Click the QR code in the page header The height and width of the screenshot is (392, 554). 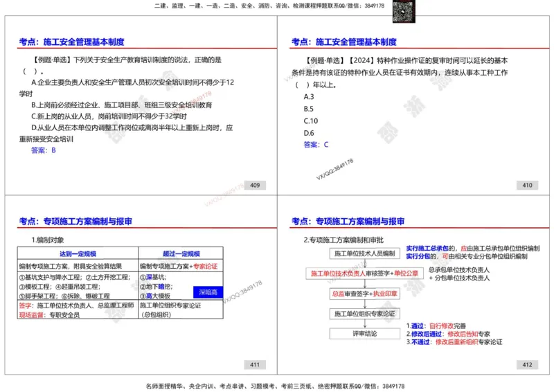[x=404, y=11]
